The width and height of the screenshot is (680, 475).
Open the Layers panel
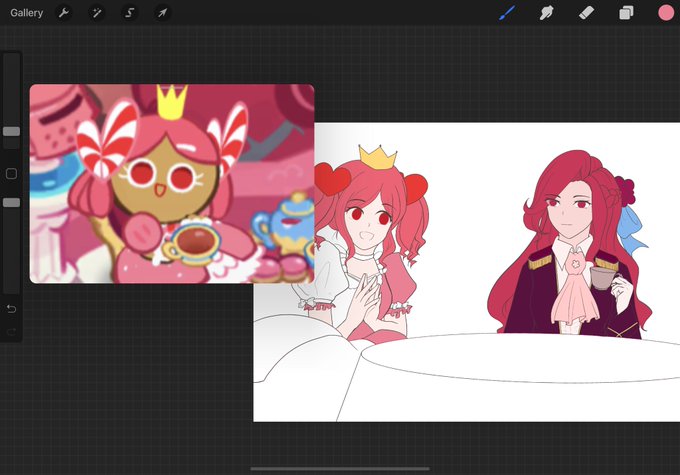click(626, 13)
